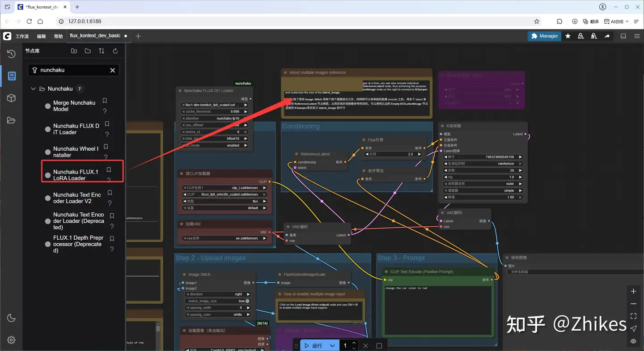This screenshot has height=351, width=644.
Task: Open the queue history sidebar panel
Action: coord(12,54)
